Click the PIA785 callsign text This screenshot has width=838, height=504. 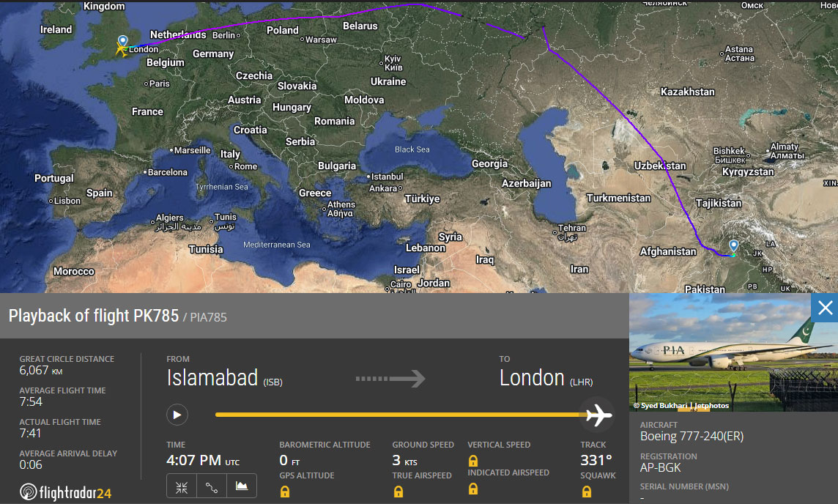(209, 317)
